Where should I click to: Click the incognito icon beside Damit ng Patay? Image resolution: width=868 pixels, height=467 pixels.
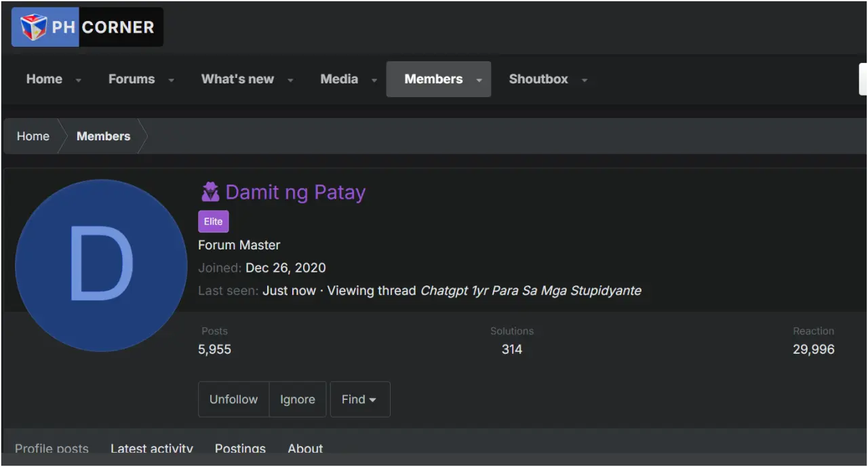pos(210,192)
